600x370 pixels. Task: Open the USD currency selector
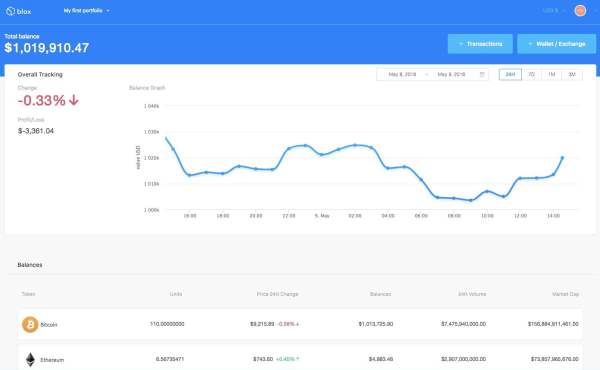pos(554,11)
